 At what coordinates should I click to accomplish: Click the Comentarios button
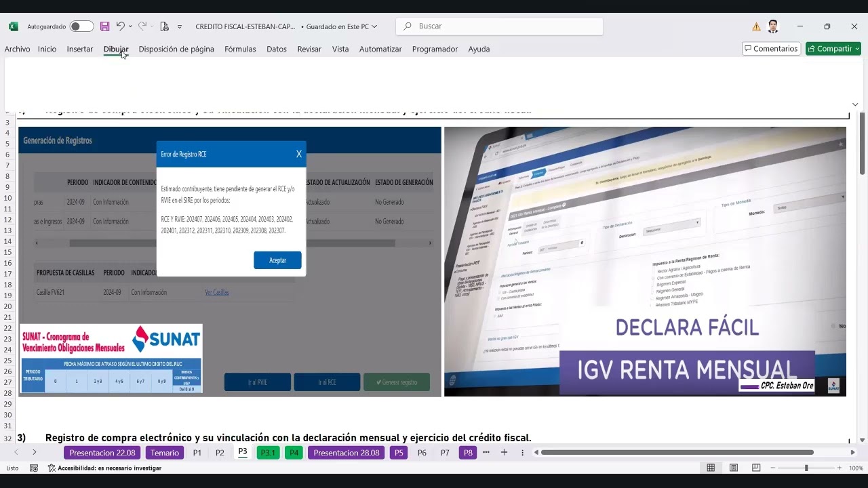pos(771,49)
